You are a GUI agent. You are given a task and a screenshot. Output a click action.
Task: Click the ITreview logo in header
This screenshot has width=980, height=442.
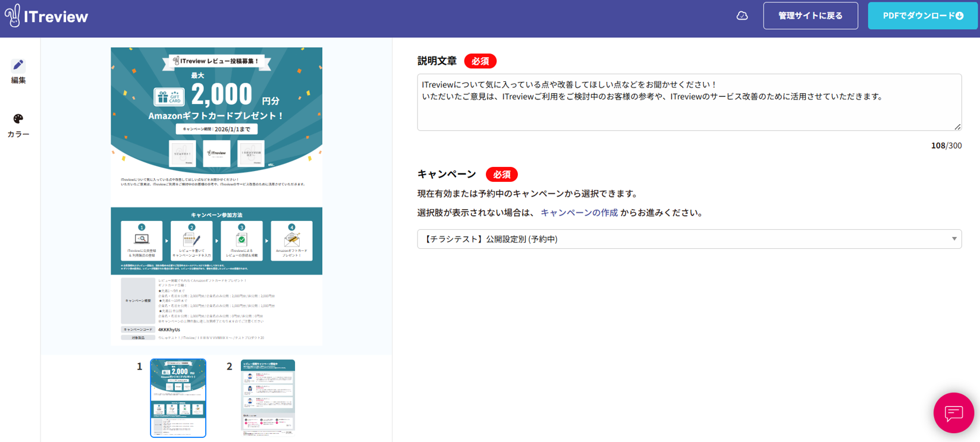coord(46,16)
